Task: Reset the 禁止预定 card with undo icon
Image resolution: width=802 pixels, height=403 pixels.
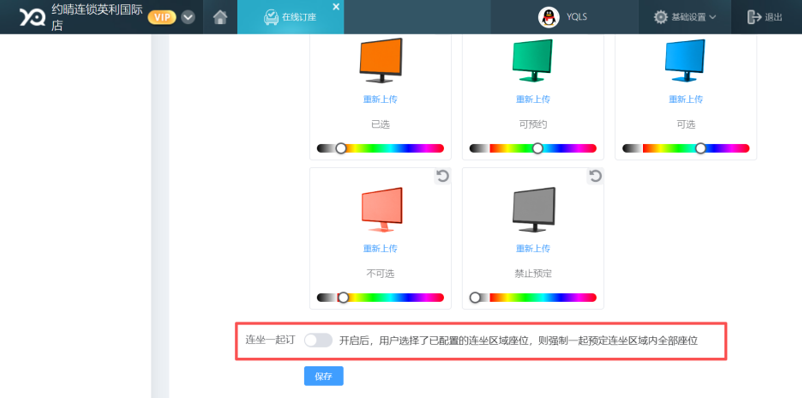Action: click(x=595, y=176)
